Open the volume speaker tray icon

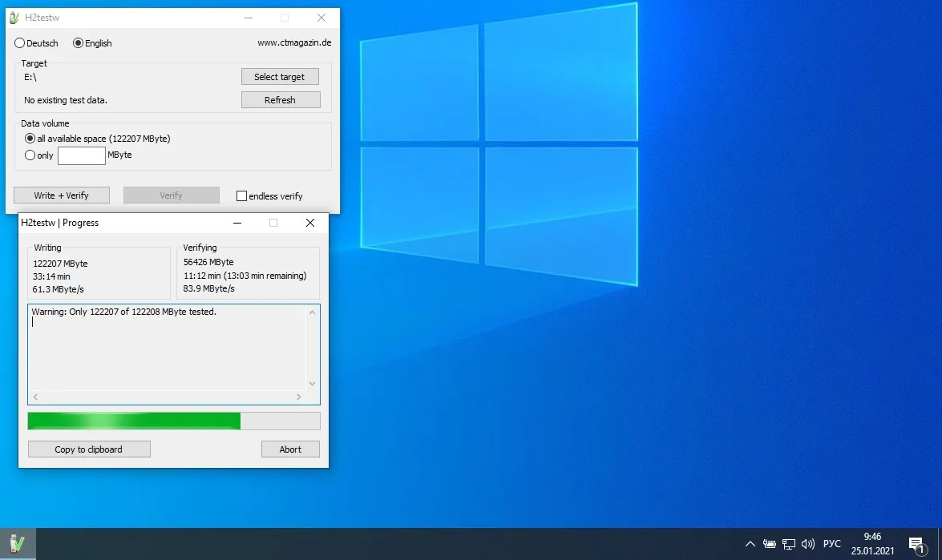[808, 544]
